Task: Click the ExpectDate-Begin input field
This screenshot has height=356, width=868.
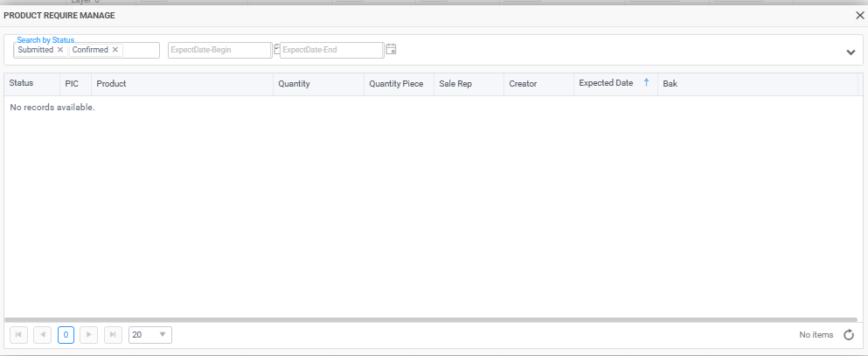Action: pos(219,50)
